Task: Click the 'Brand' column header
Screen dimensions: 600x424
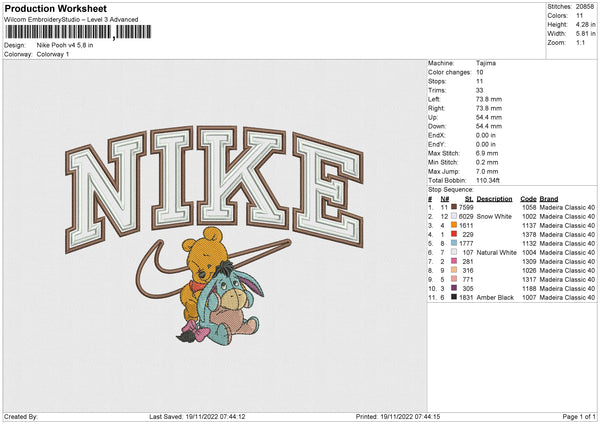Action: (549, 199)
